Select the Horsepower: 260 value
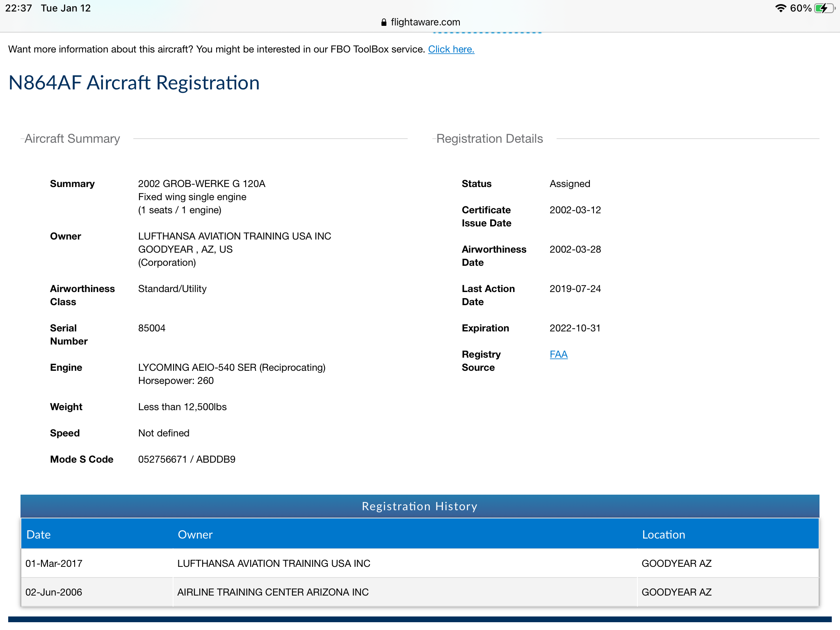840x630 pixels. coord(176,381)
